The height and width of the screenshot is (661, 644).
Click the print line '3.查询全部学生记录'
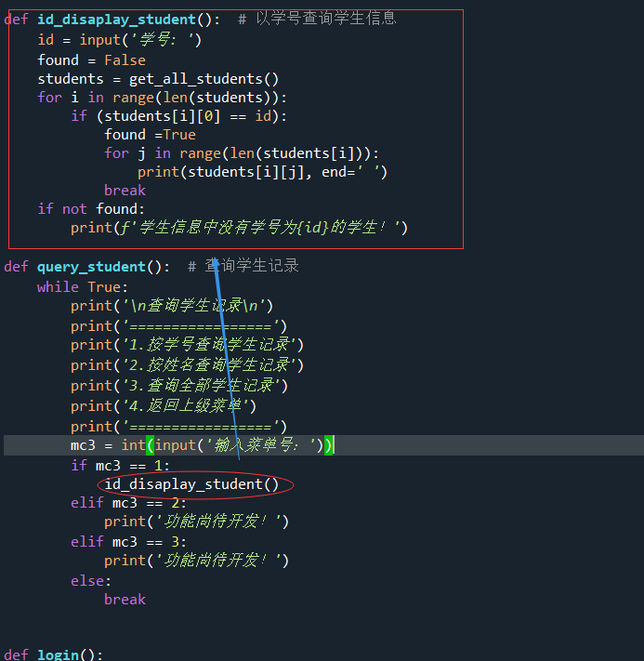point(179,386)
